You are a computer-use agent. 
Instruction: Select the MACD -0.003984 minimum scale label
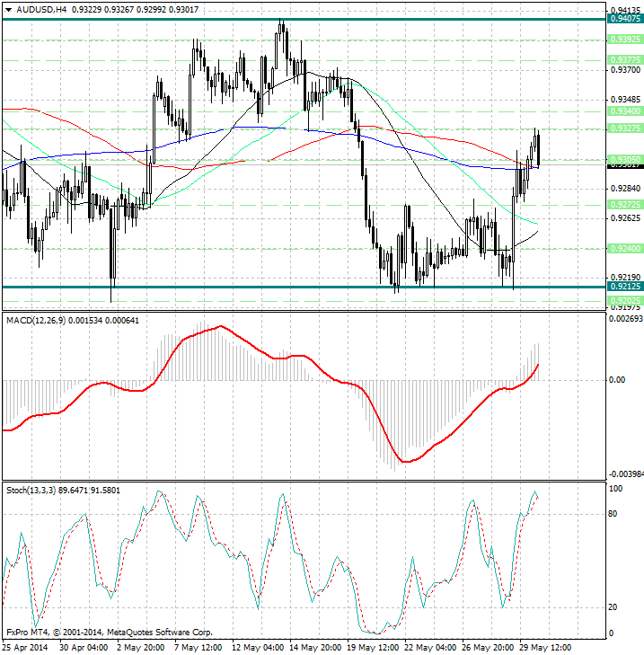pos(625,474)
